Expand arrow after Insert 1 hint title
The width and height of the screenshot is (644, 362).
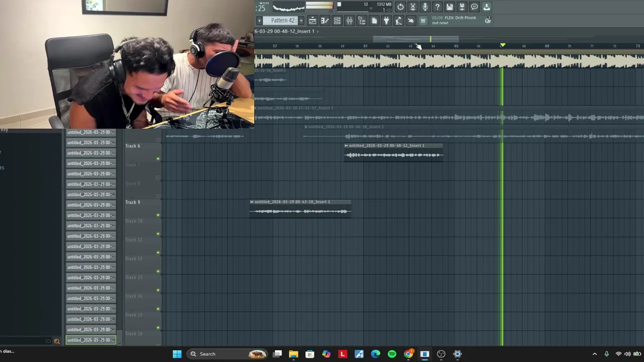pos(317,31)
